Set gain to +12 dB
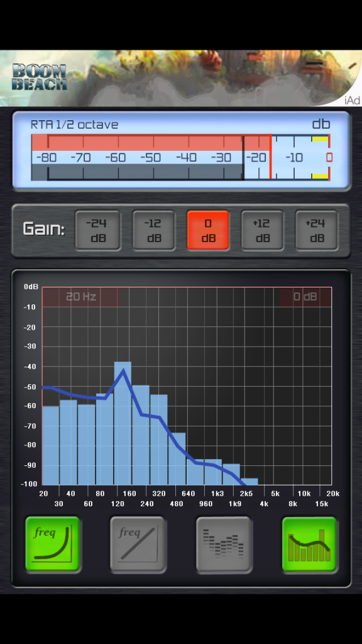The width and height of the screenshot is (362, 644). [x=262, y=230]
